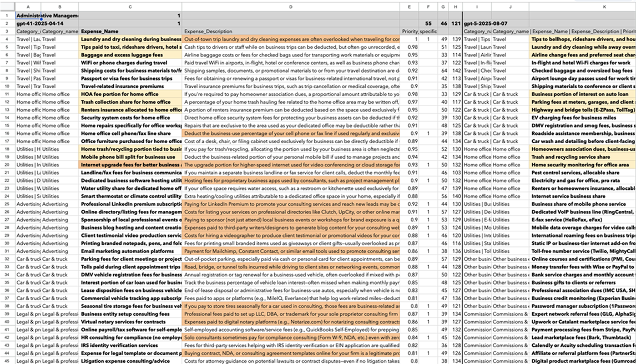The image size is (636, 364).
Task: Click value 142 in column H
Action: pos(456,70)
